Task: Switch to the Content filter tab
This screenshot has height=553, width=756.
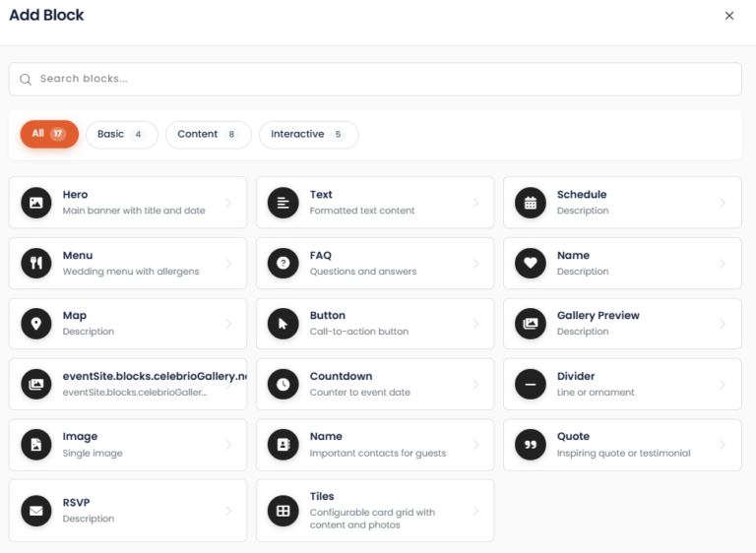Action: (208, 135)
